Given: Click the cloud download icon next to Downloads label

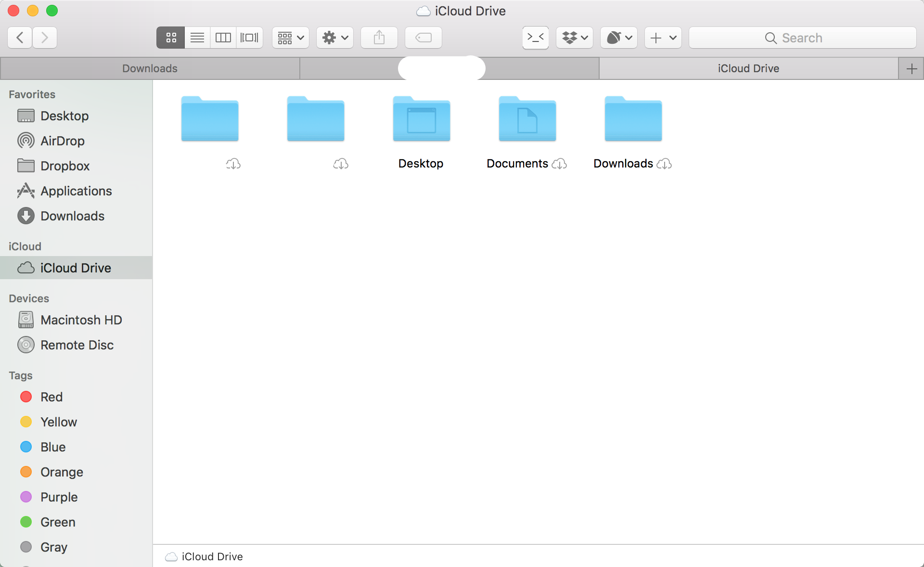Looking at the screenshot, I should point(664,164).
